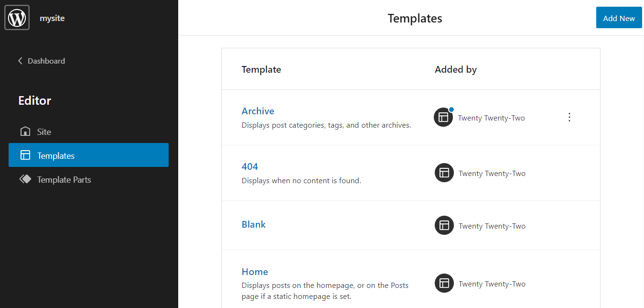Image resolution: width=644 pixels, height=308 pixels.
Task: Click the theme icon next to Blank
Action: 444,225
